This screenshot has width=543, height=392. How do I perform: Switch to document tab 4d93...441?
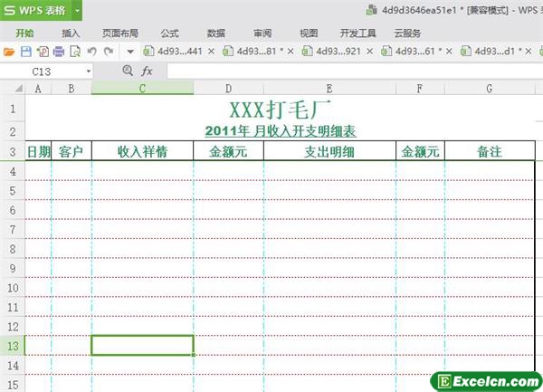pyautogui.click(x=180, y=52)
